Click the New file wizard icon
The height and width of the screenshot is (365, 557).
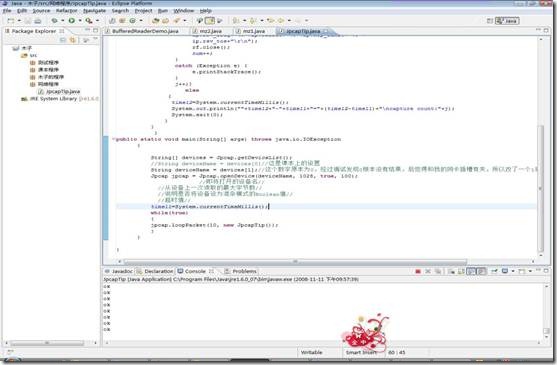11,21
